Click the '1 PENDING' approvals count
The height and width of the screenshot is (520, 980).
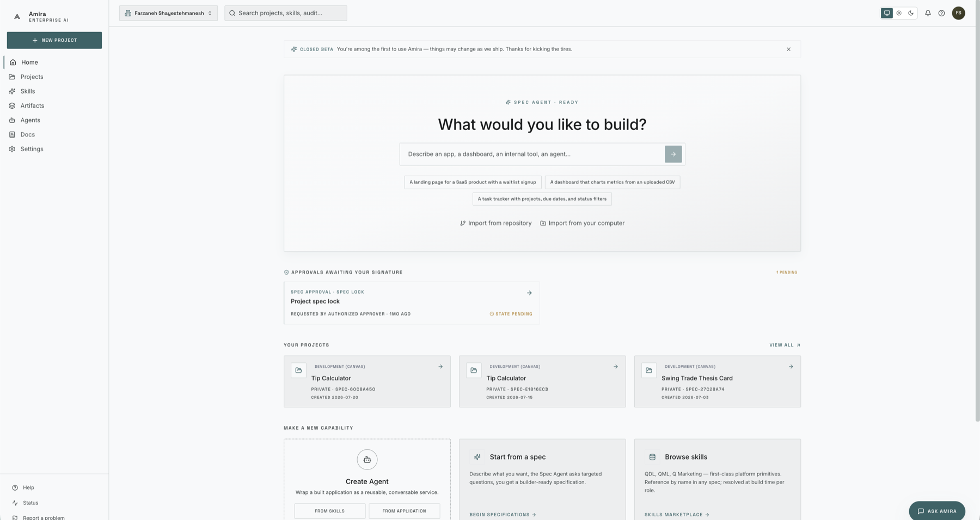tap(787, 273)
